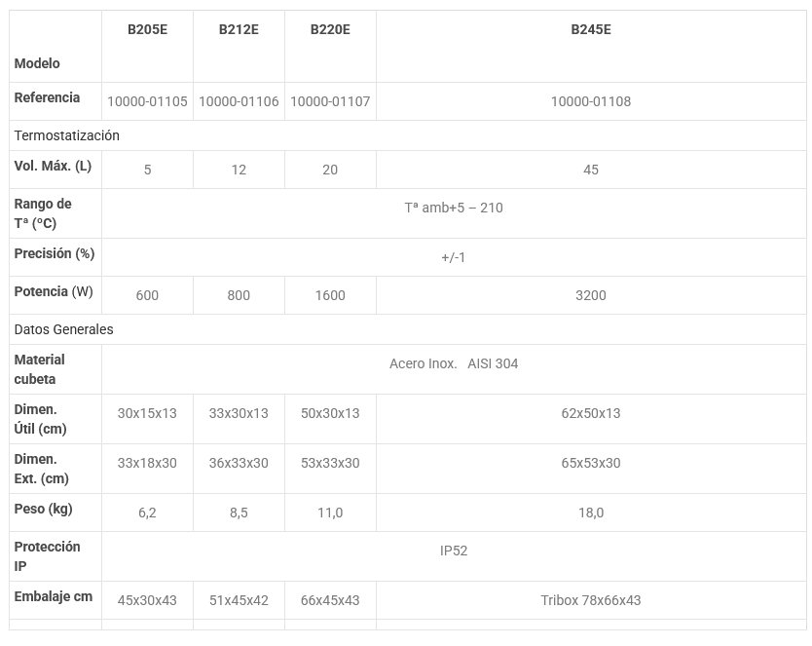Select reference cell 10000-01106
Screen dimensions: 812x646
click(239, 101)
